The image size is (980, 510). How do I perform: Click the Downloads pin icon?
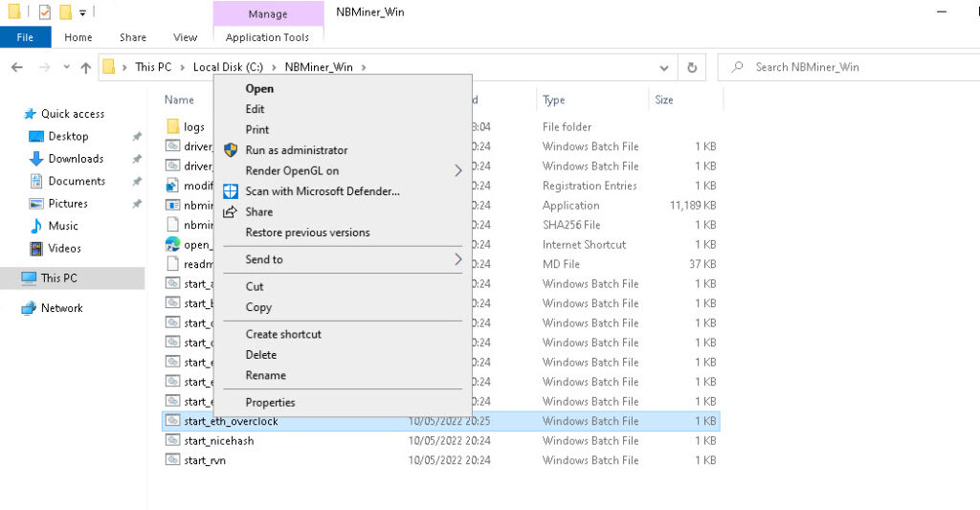pos(137,159)
